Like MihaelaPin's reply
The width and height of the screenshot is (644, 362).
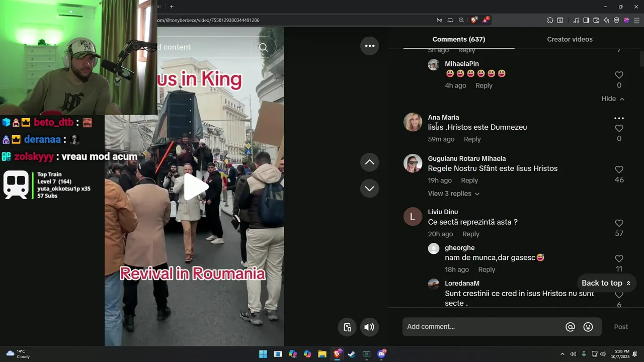click(x=619, y=75)
